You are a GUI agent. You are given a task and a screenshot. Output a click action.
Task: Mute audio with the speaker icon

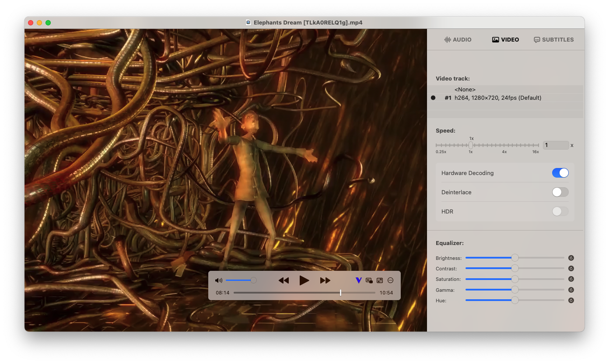[219, 280]
